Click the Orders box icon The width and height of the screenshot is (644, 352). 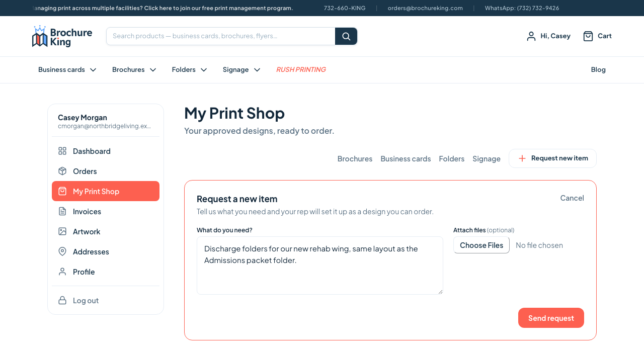[62, 171]
